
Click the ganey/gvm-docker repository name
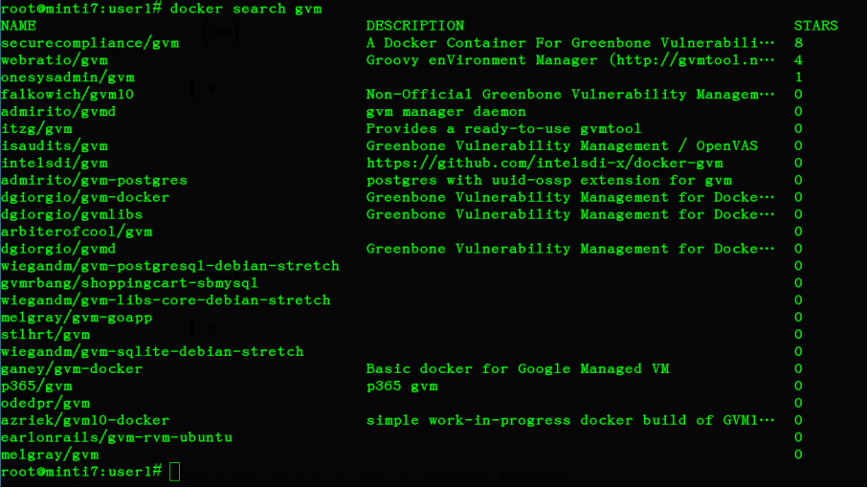tap(72, 369)
